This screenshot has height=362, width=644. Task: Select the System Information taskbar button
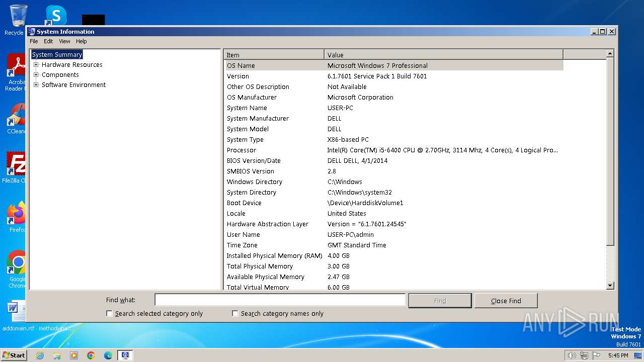[125, 355]
